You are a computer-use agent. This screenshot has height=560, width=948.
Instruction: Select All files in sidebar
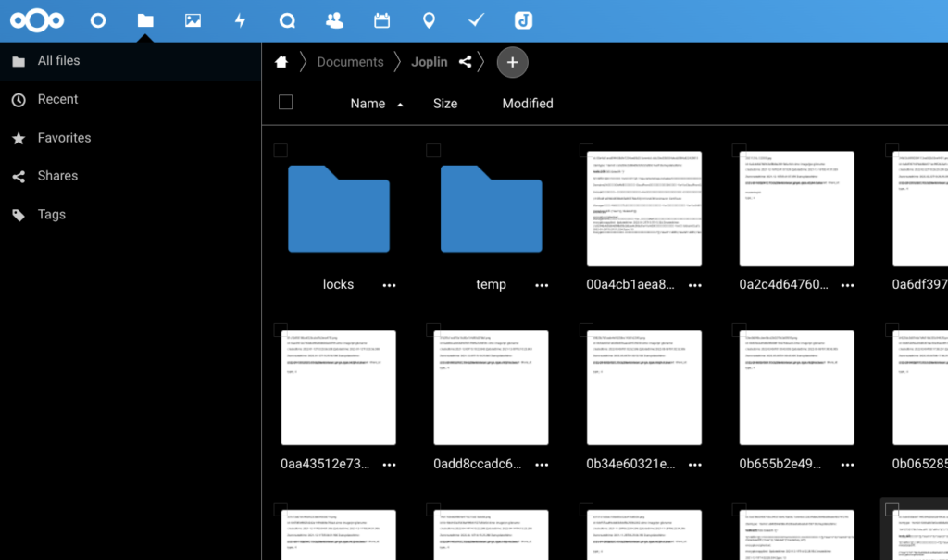tap(131, 60)
